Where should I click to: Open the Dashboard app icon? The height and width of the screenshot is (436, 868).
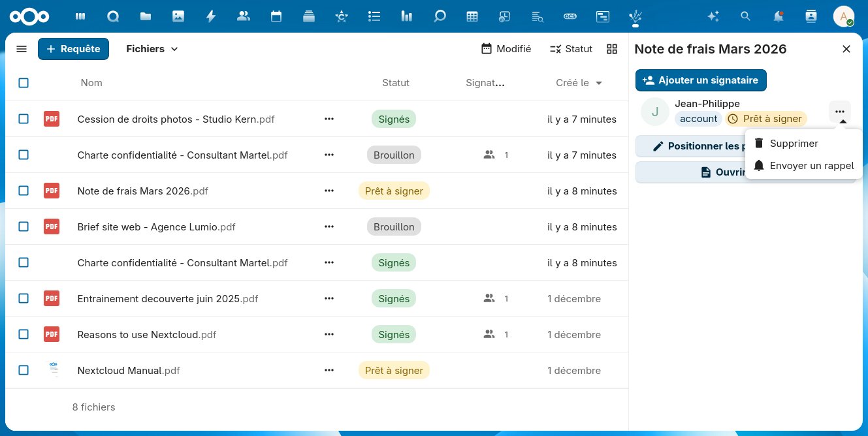(x=80, y=16)
